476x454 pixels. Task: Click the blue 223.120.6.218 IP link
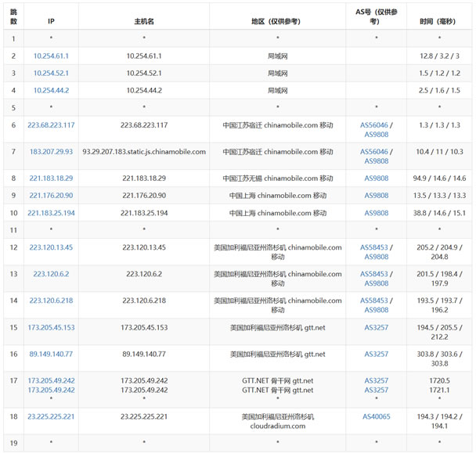51,301
